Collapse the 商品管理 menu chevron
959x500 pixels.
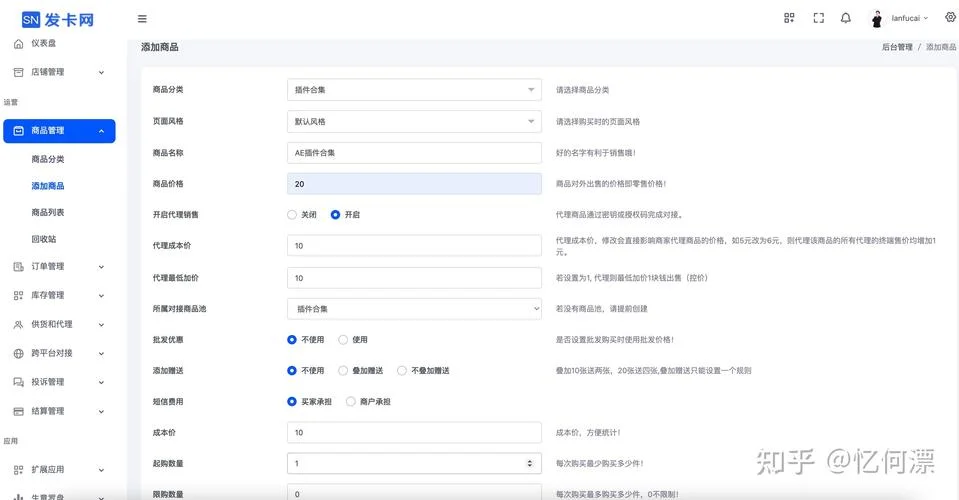coord(102,131)
